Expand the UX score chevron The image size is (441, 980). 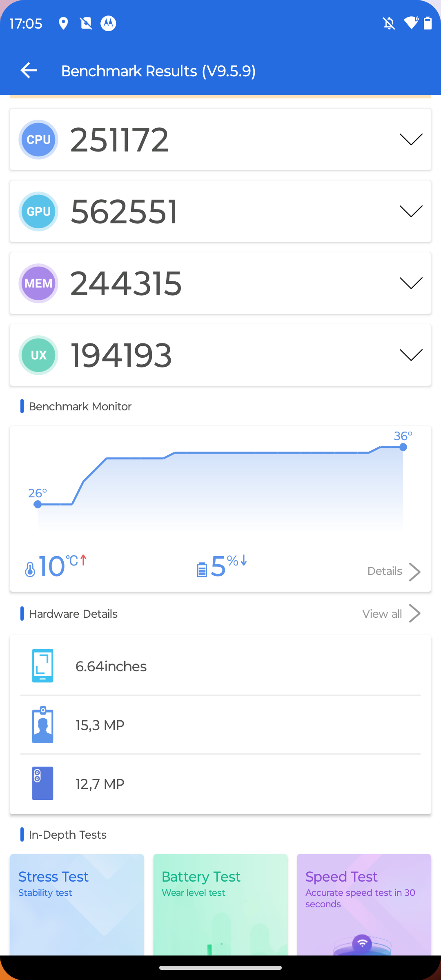(411, 355)
